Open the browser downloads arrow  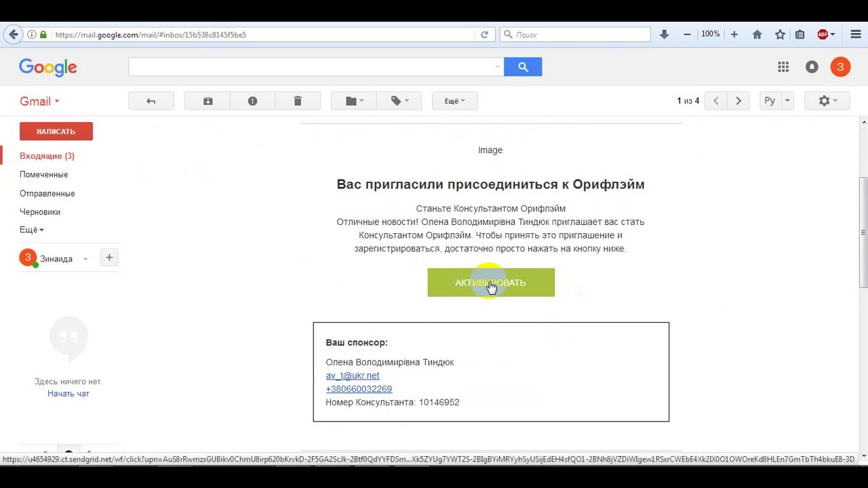coord(664,35)
